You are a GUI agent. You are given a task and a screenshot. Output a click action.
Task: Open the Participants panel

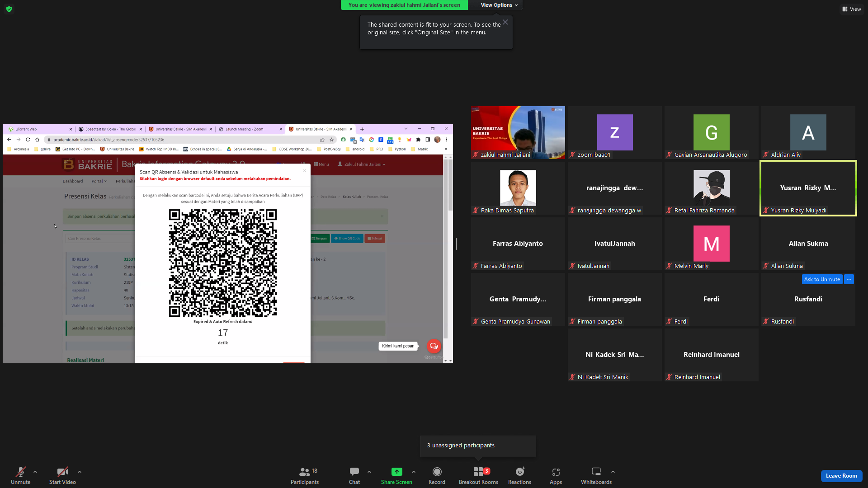pyautogui.click(x=305, y=475)
